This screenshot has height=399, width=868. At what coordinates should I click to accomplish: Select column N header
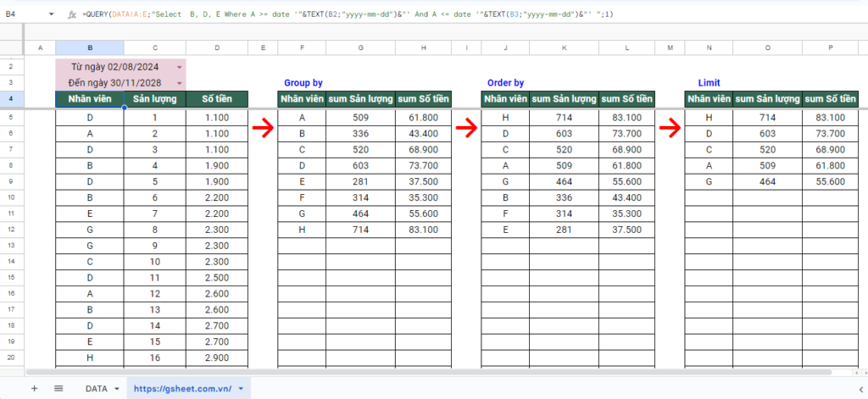[x=709, y=48]
